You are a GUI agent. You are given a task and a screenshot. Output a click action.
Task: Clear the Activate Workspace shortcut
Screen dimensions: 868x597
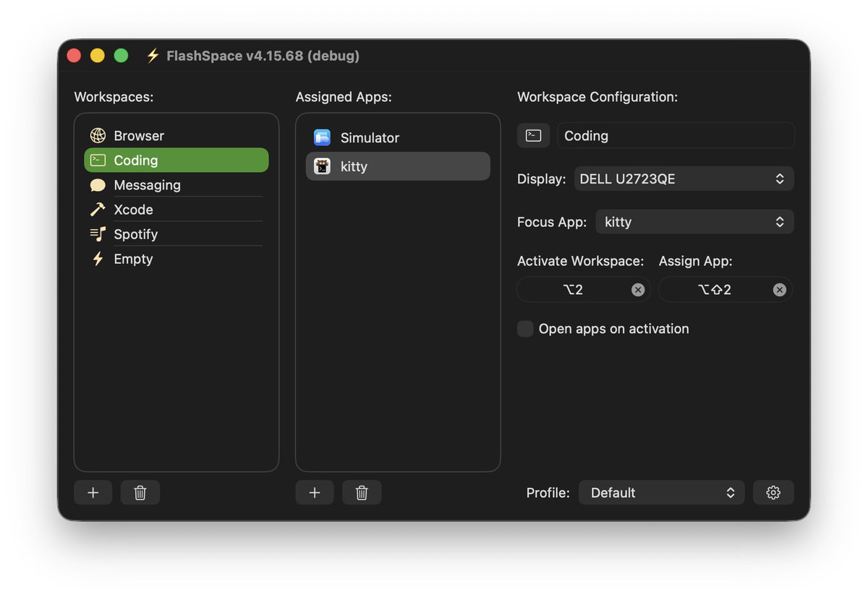638,290
